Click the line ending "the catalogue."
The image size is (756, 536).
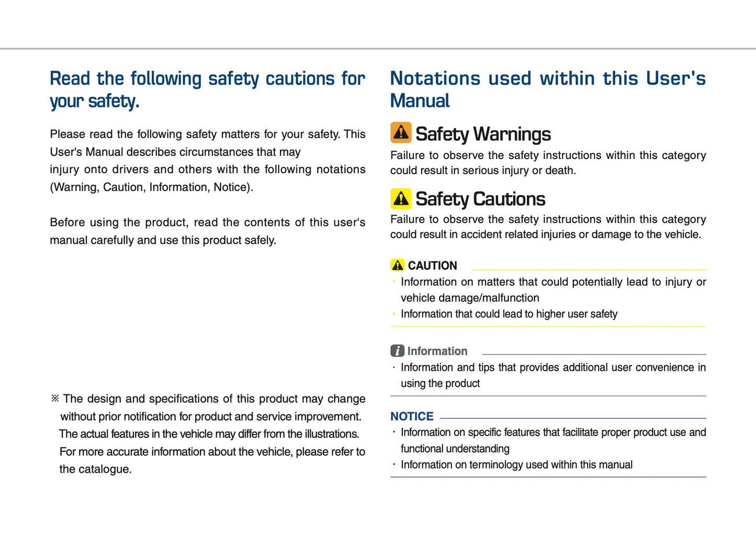point(95,469)
